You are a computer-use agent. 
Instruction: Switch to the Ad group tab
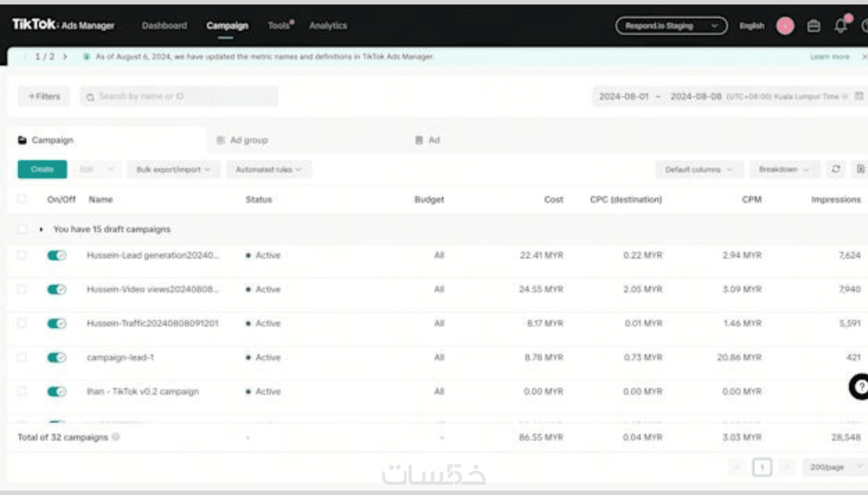243,140
